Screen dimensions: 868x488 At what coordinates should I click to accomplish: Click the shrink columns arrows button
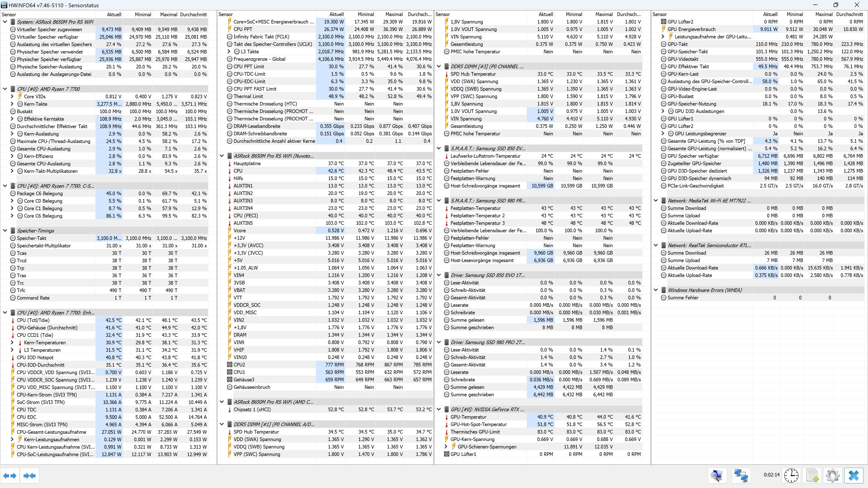click(x=30, y=476)
